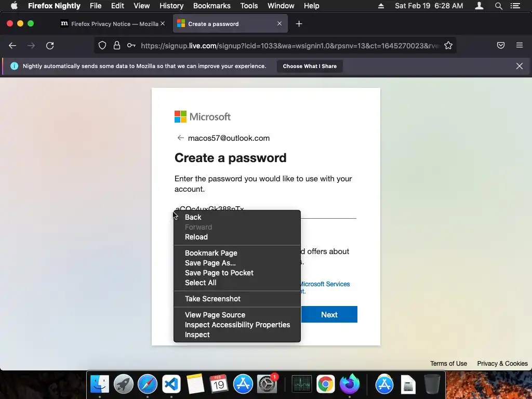Open Terms of Use link
The width and height of the screenshot is (532, 399).
pos(448,363)
